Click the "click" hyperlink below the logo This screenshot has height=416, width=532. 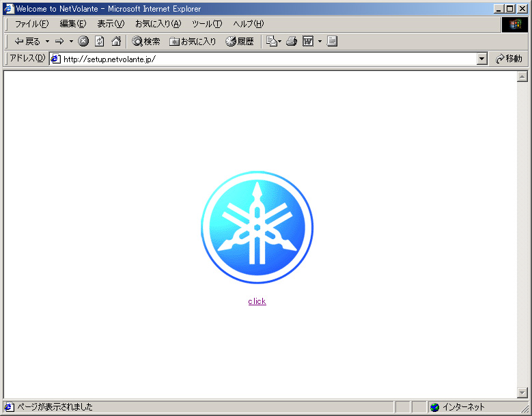pos(257,301)
